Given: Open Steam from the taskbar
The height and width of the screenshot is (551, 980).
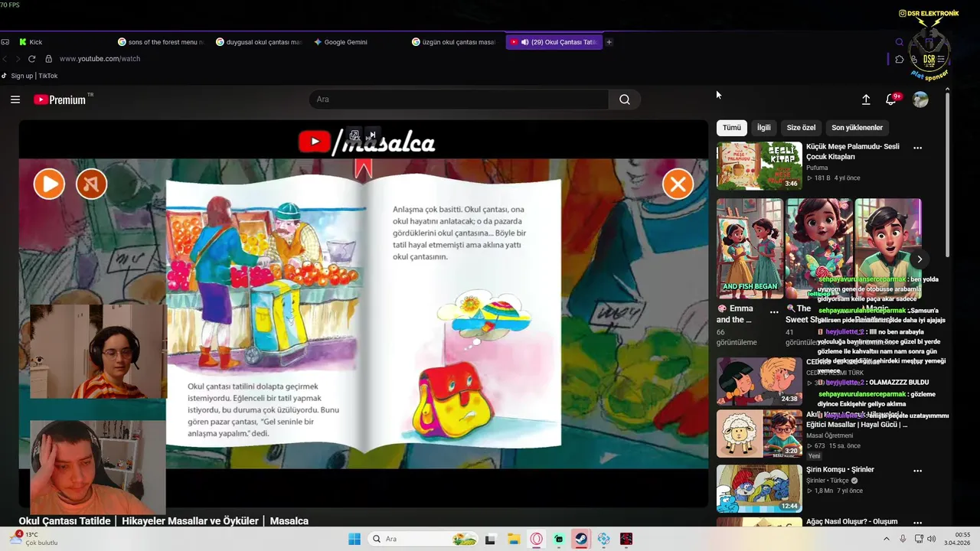Looking at the screenshot, I should click(581, 539).
